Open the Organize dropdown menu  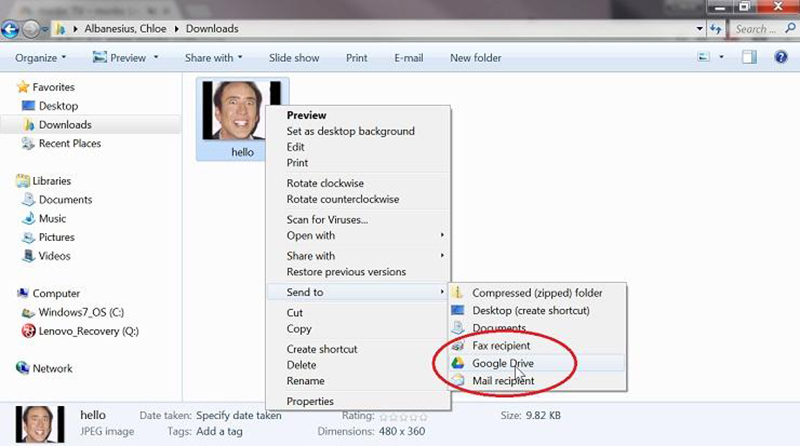(x=41, y=58)
